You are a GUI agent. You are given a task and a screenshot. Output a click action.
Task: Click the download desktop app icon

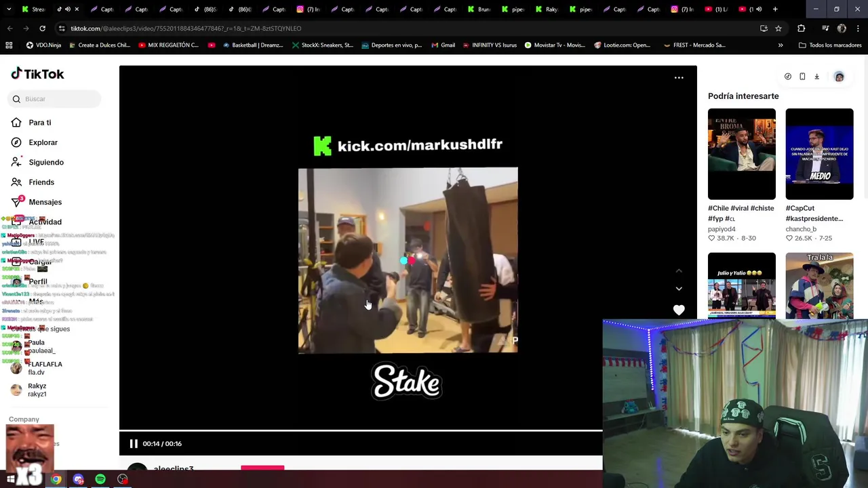[816, 77]
